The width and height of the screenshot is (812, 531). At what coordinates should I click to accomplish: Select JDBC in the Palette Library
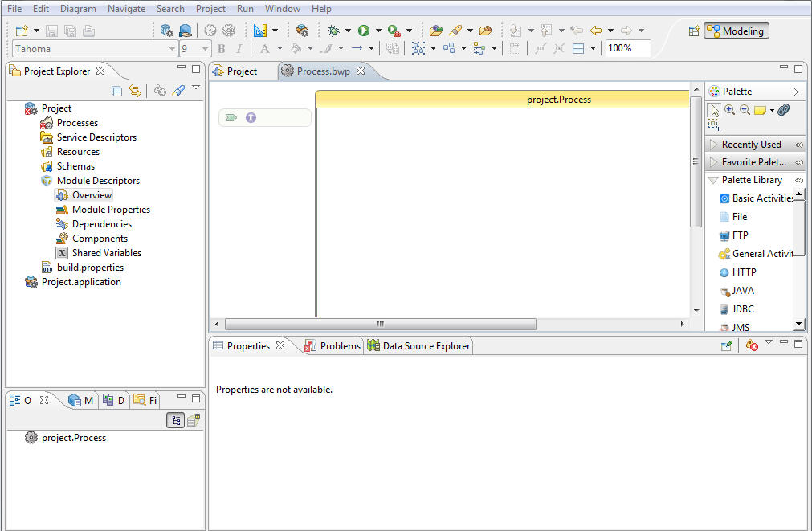[x=742, y=309]
